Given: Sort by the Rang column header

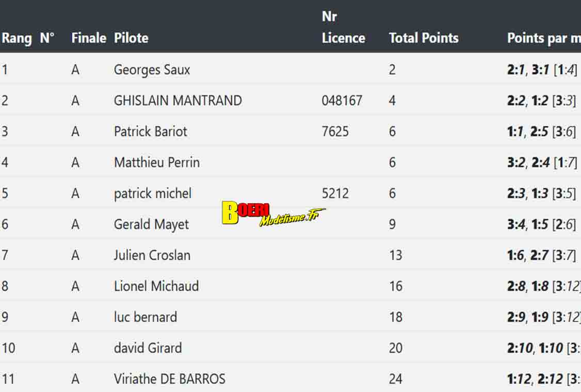Looking at the screenshot, I should (17, 38).
